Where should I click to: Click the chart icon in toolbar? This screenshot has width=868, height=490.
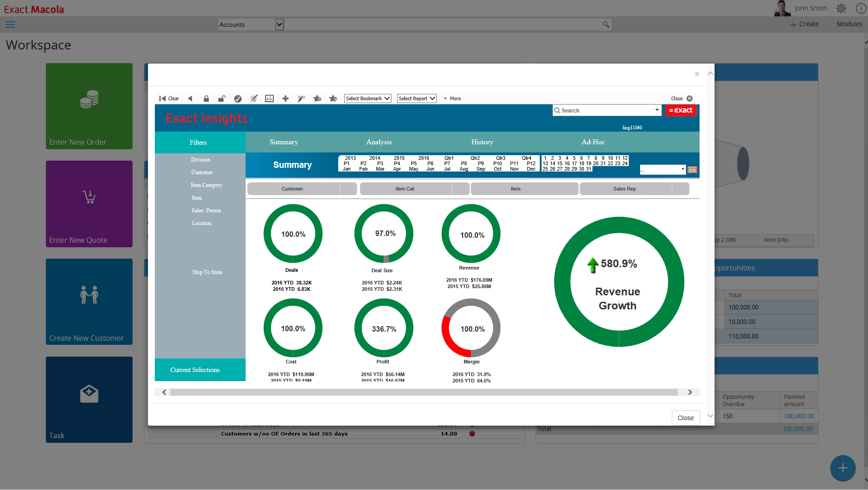coord(269,98)
